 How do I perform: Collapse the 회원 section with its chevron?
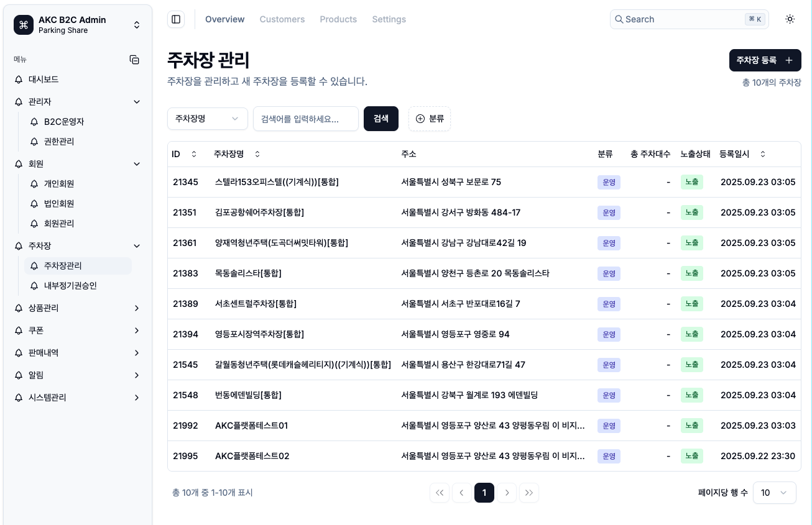click(137, 164)
